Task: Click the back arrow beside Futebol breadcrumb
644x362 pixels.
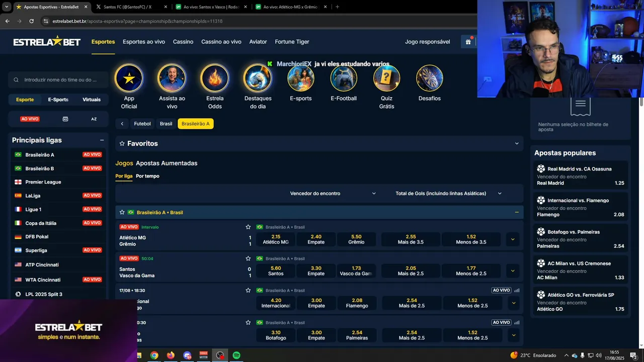Action: (122, 124)
